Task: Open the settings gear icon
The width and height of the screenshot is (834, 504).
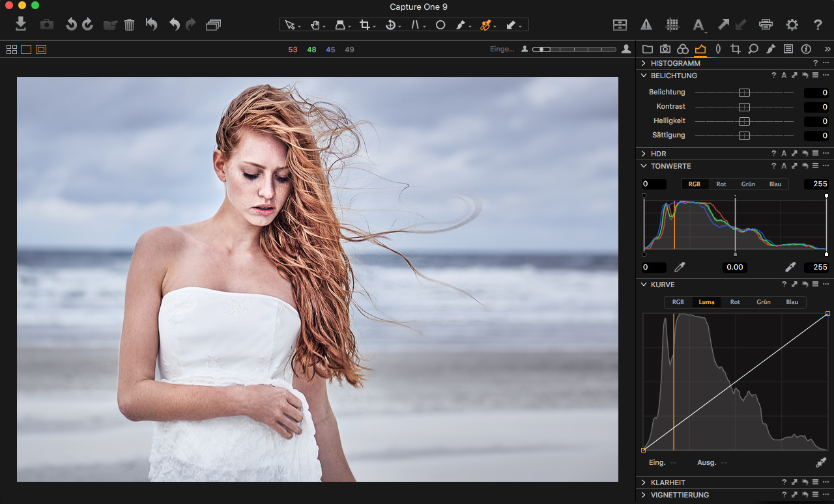Action: click(x=792, y=25)
